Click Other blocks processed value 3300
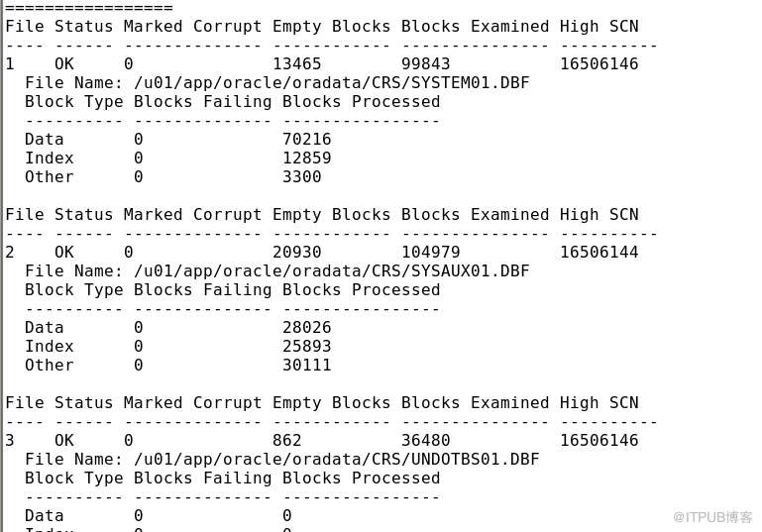 click(x=302, y=177)
